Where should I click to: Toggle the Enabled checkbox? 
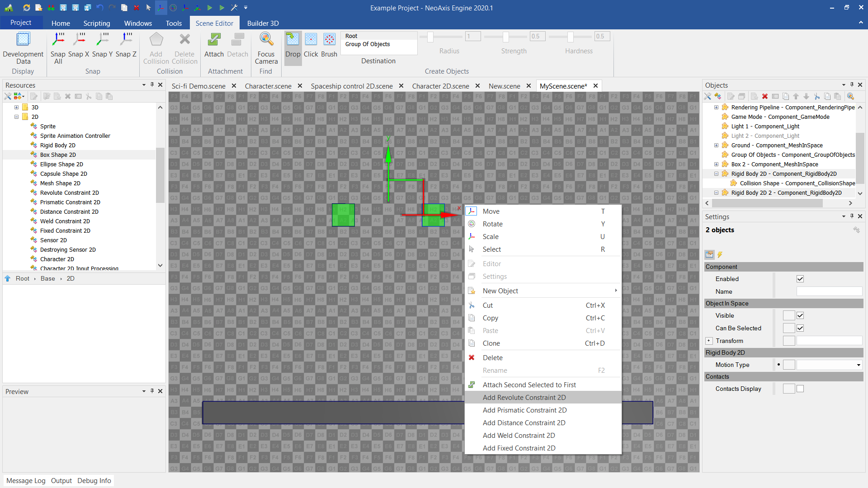coord(800,279)
